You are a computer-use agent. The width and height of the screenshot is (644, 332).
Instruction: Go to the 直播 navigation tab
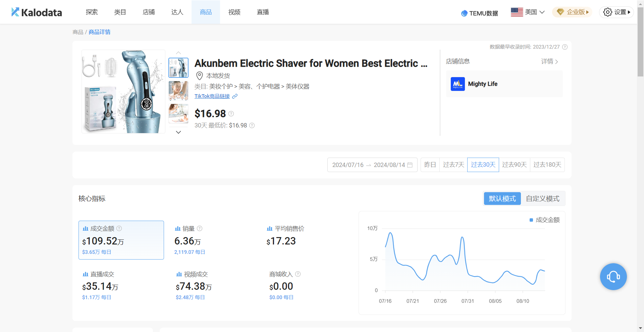point(263,12)
